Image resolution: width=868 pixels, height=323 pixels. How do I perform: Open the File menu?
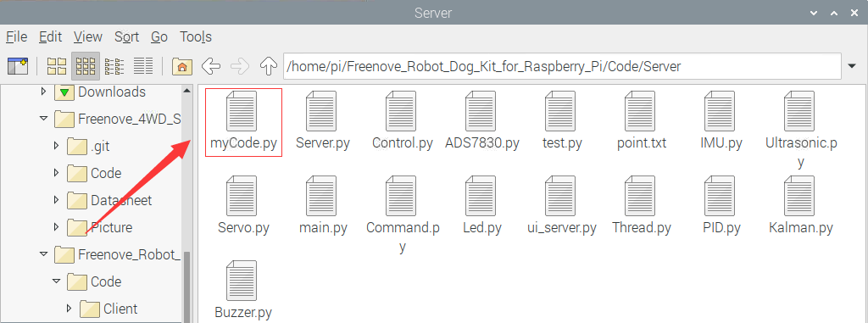point(16,37)
